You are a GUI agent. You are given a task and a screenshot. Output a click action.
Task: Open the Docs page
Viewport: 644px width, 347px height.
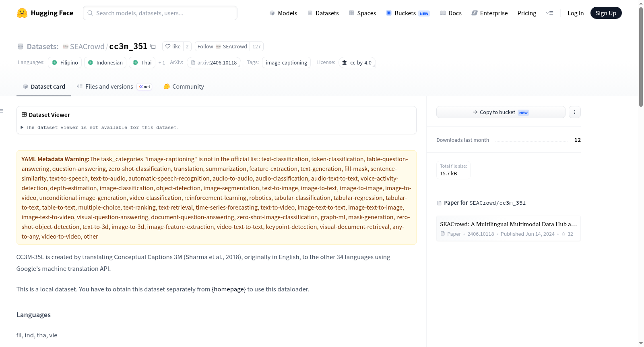click(451, 13)
